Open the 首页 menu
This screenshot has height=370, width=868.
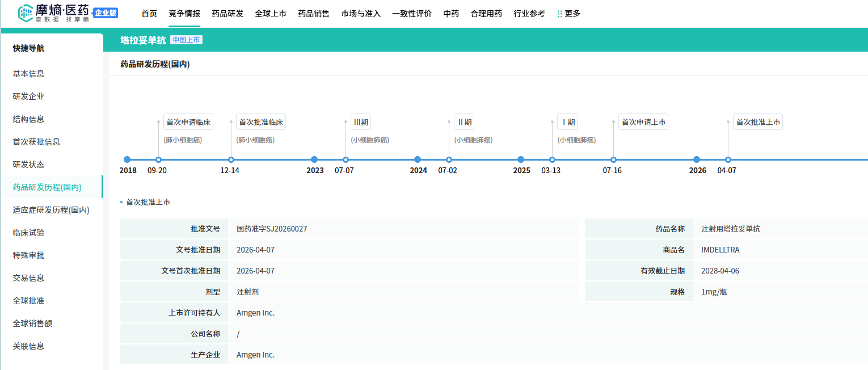pyautogui.click(x=149, y=14)
